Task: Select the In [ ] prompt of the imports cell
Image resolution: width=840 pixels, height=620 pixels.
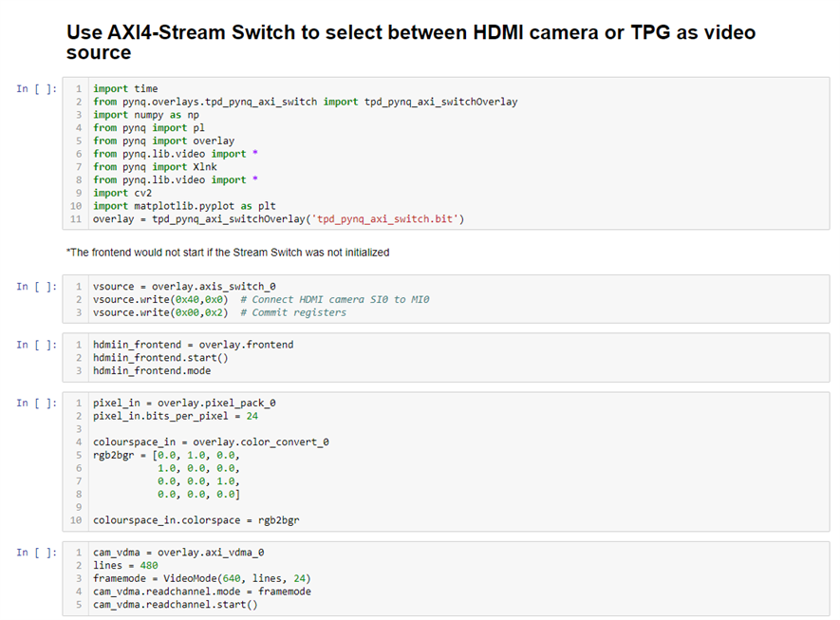Action: click(36, 88)
